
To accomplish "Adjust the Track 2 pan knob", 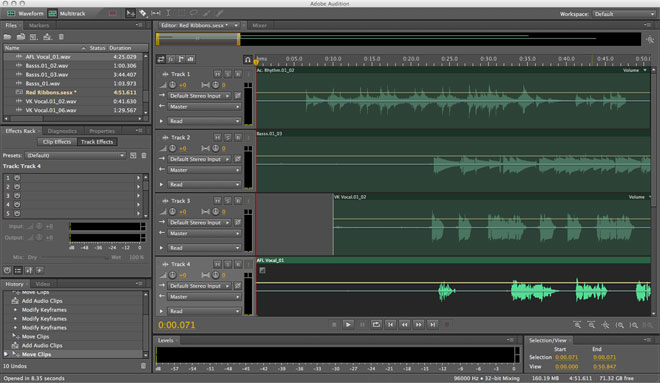I will 216,148.
